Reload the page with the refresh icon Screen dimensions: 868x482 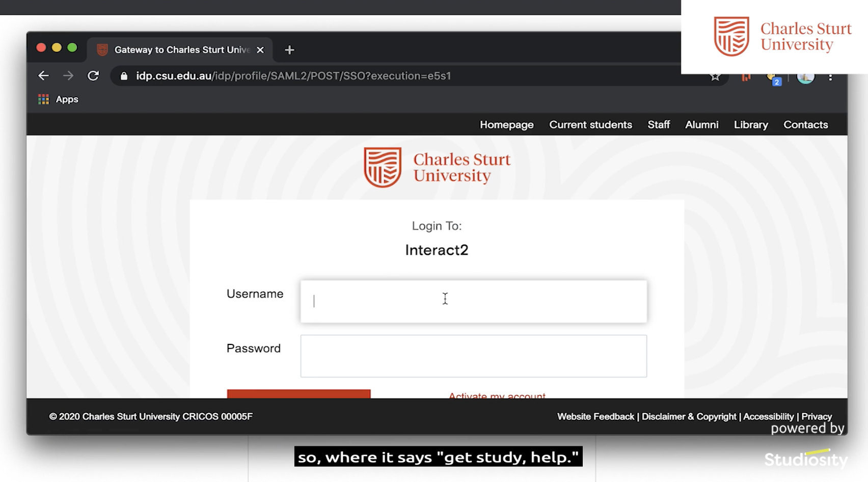click(93, 76)
